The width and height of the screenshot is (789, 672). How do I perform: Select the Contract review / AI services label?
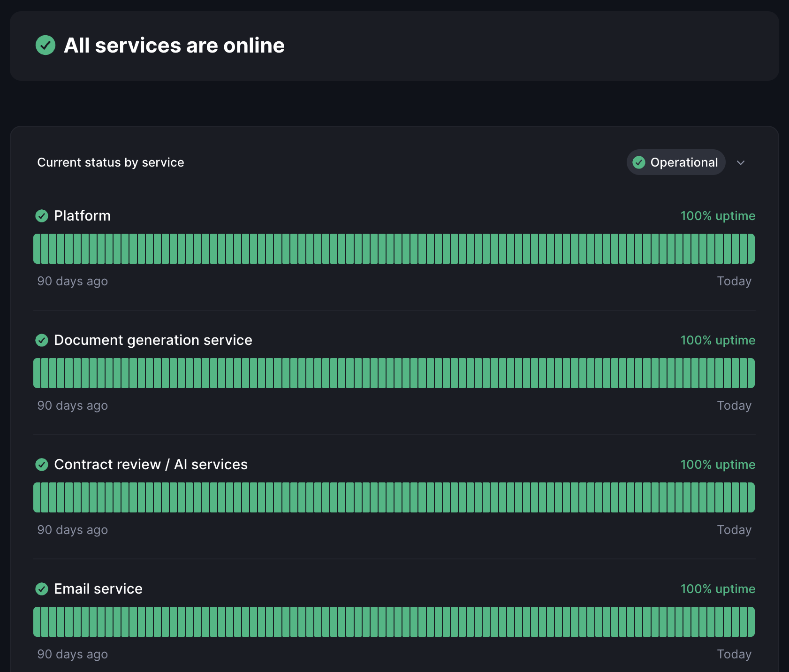(x=151, y=465)
